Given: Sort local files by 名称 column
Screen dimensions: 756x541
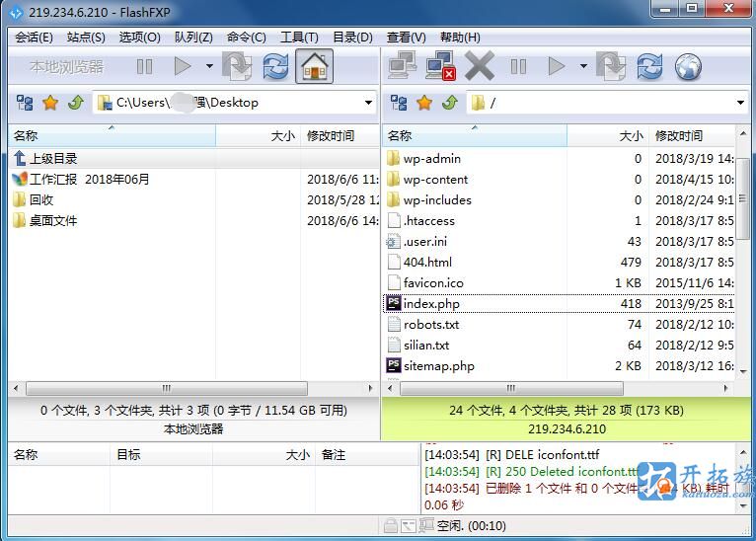Looking at the screenshot, I should [112, 136].
